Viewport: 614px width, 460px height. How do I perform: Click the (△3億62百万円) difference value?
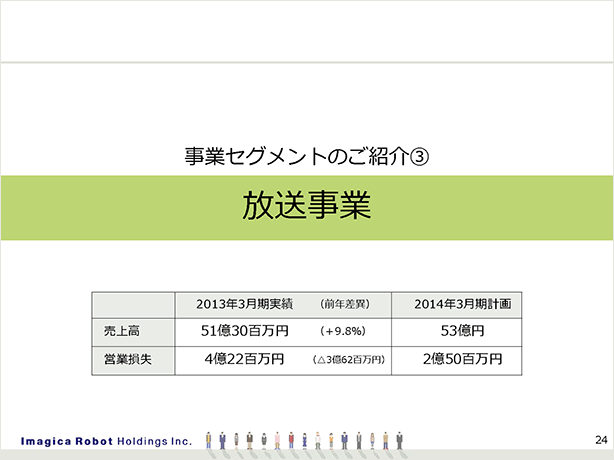(x=349, y=359)
